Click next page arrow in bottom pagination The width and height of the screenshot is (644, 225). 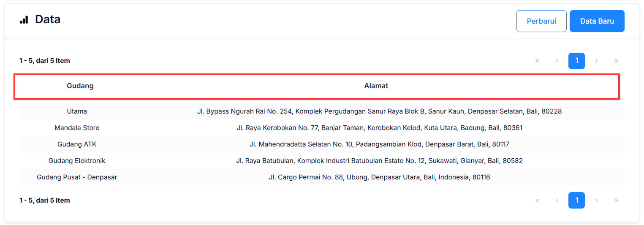click(x=596, y=201)
